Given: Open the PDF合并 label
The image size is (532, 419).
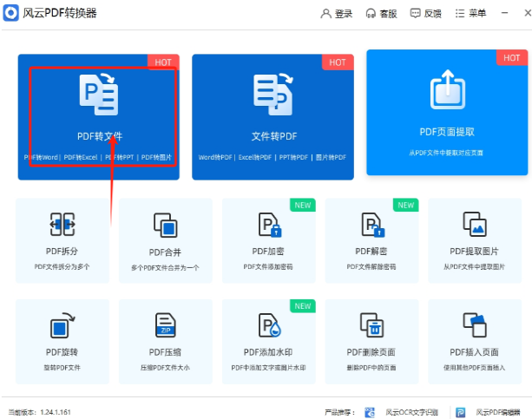Looking at the screenshot, I should 165,252.
